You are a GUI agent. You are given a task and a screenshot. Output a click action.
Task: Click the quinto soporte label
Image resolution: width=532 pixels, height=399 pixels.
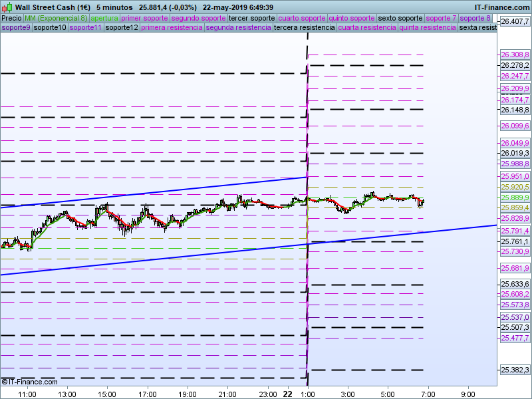tap(352, 18)
